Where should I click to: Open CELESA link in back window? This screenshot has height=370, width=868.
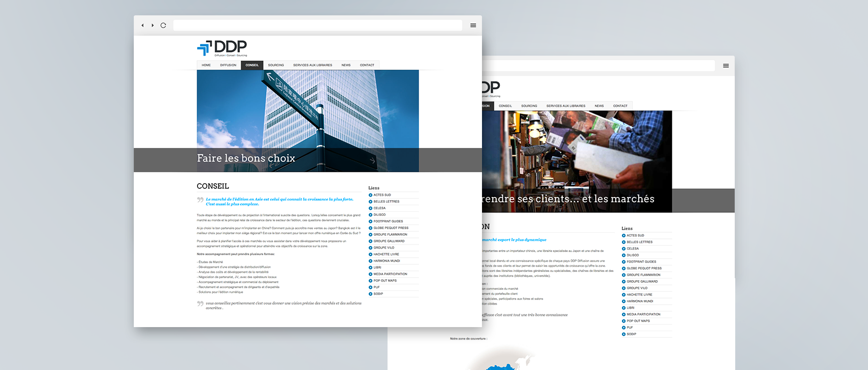(x=633, y=249)
